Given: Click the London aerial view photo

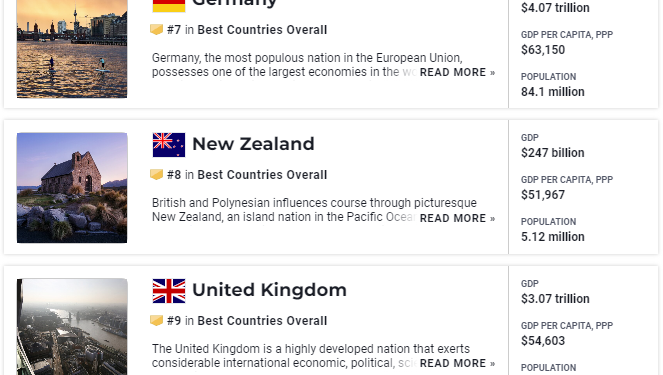Looking at the screenshot, I should coord(72,327).
